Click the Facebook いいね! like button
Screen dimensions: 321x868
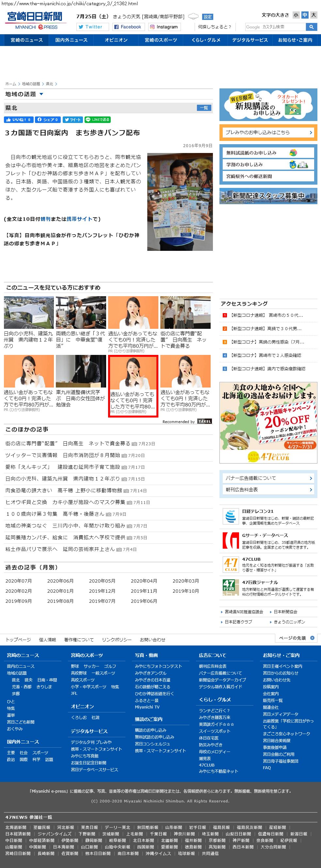pos(19,120)
